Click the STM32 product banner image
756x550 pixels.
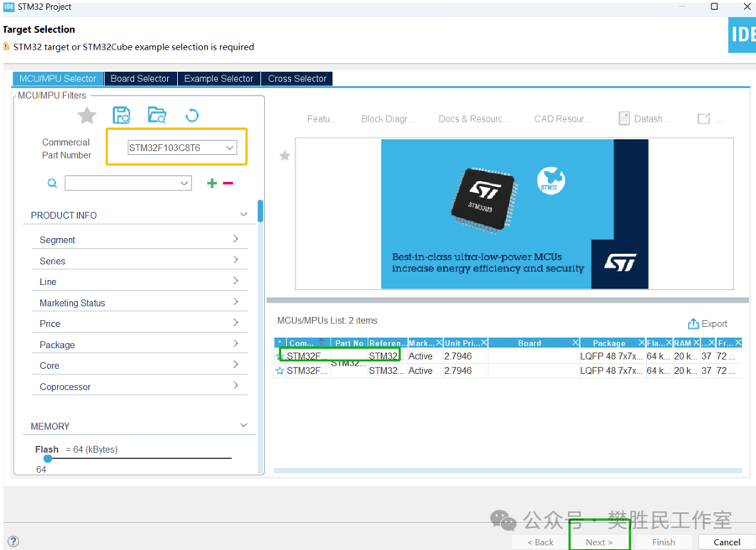(x=514, y=214)
